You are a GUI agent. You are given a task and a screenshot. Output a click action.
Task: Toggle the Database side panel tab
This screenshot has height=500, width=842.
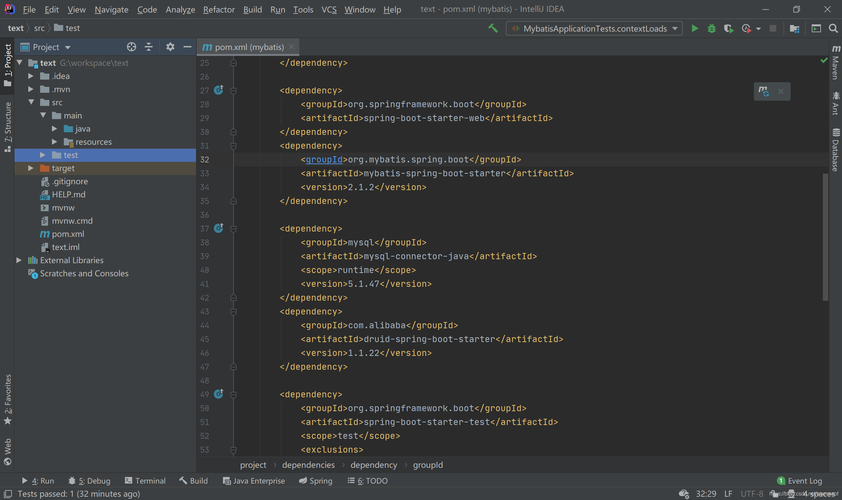point(835,150)
